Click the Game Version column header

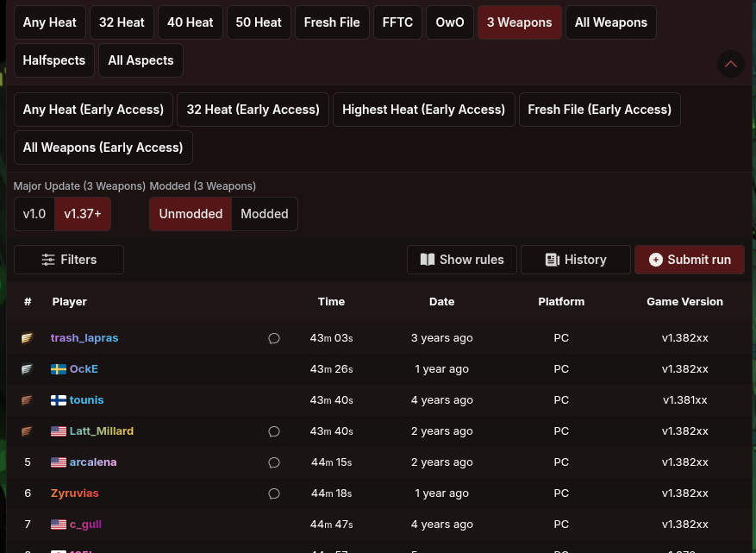pyautogui.click(x=684, y=302)
